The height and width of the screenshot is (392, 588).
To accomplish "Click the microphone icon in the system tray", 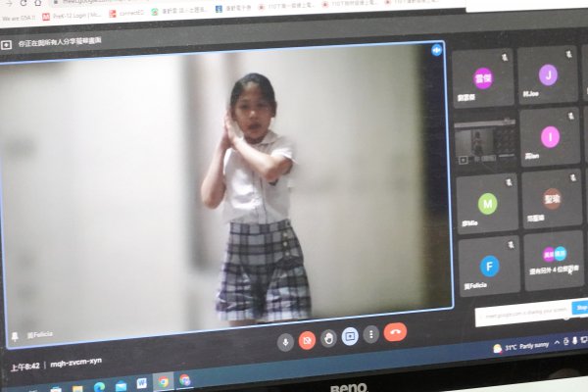I will pos(574,341).
